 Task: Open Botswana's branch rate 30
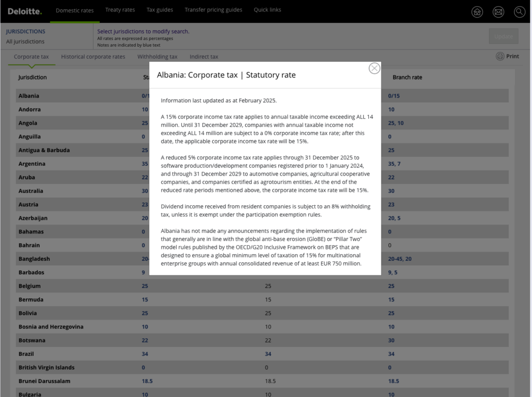pyautogui.click(x=391, y=340)
